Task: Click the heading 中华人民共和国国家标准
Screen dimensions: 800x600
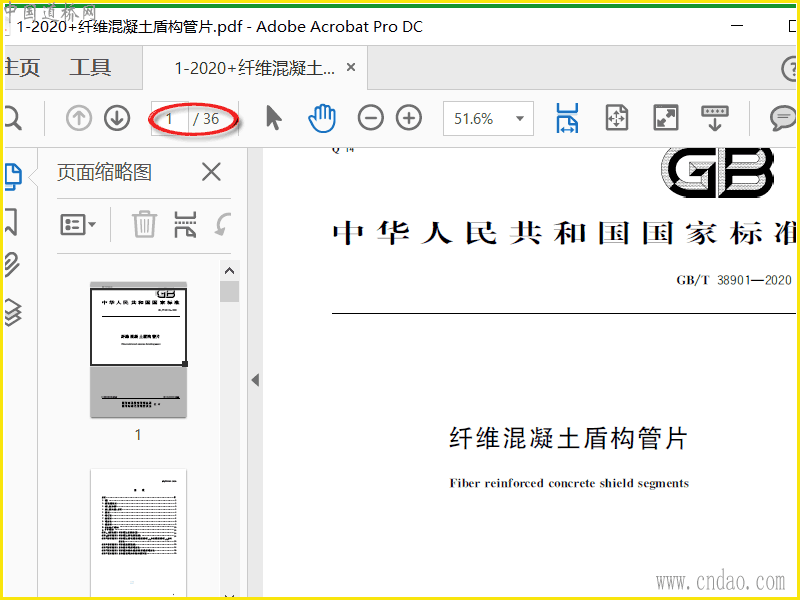Action: click(564, 233)
